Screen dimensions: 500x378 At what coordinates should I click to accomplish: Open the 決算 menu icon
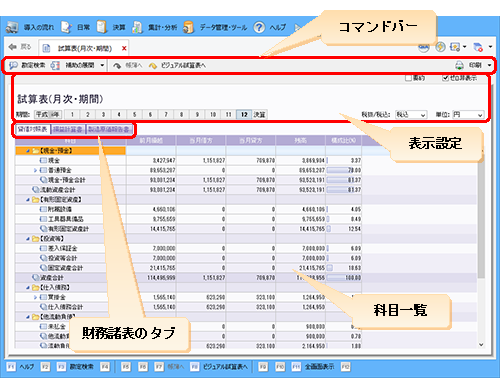click(102, 27)
